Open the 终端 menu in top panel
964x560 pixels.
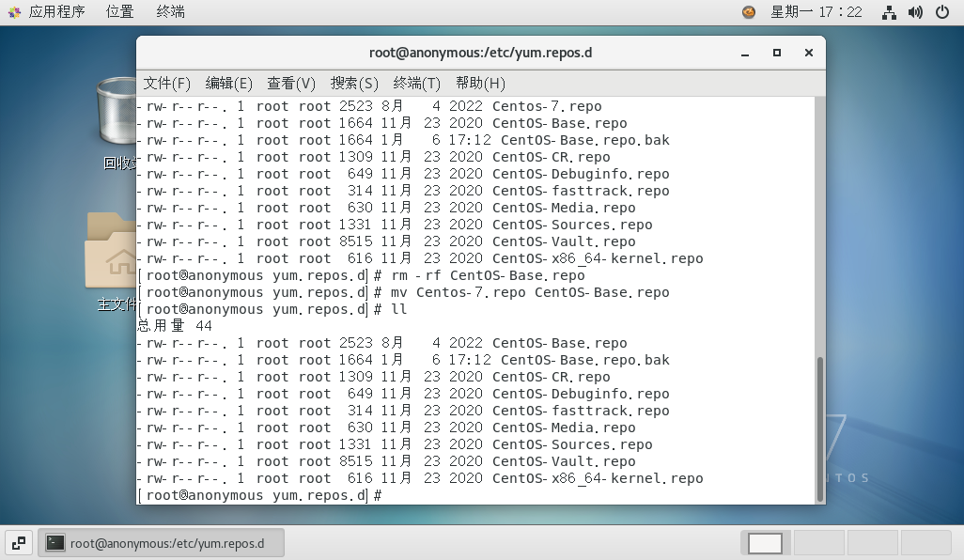coord(170,11)
